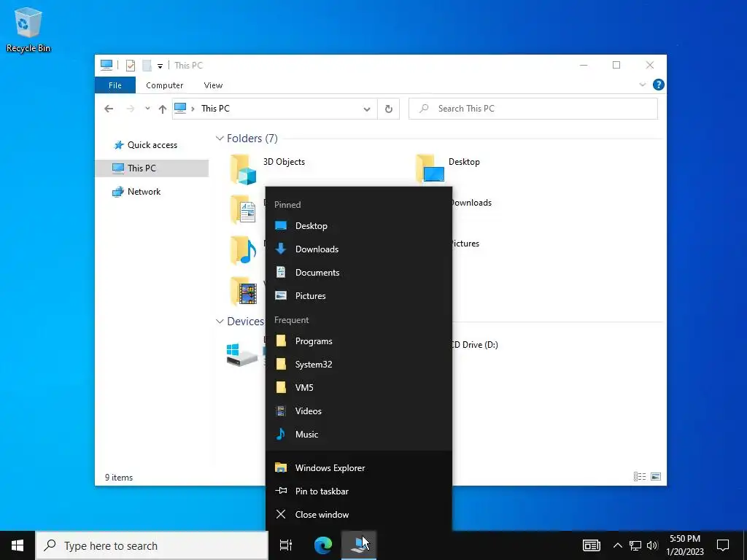Image resolution: width=747 pixels, height=560 pixels.
Task: Choose Pin to taskbar
Action: point(359,491)
